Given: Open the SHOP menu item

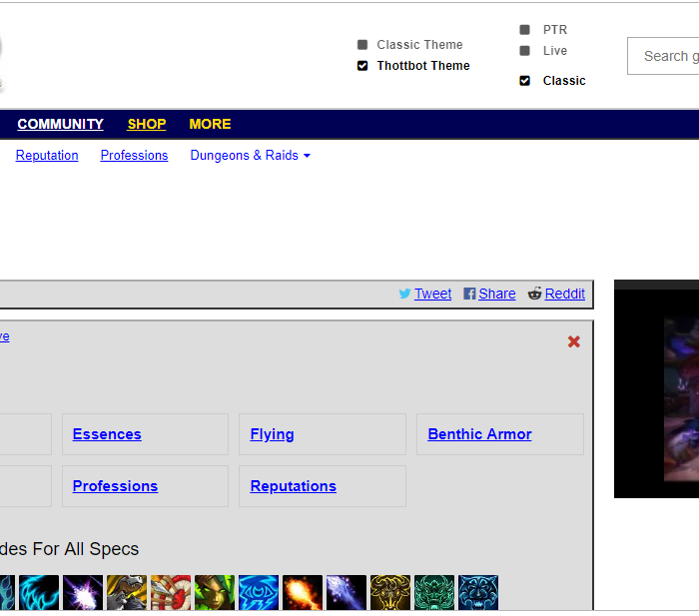Looking at the screenshot, I should click(147, 124).
